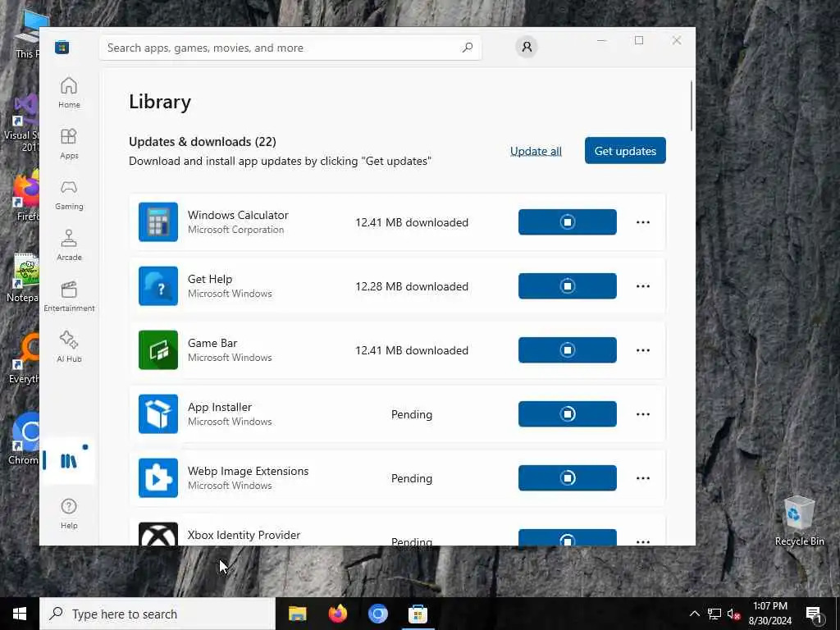Image resolution: width=840 pixels, height=630 pixels.
Task: Click the Library page vertical scrollbar
Action: tap(691, 106)
